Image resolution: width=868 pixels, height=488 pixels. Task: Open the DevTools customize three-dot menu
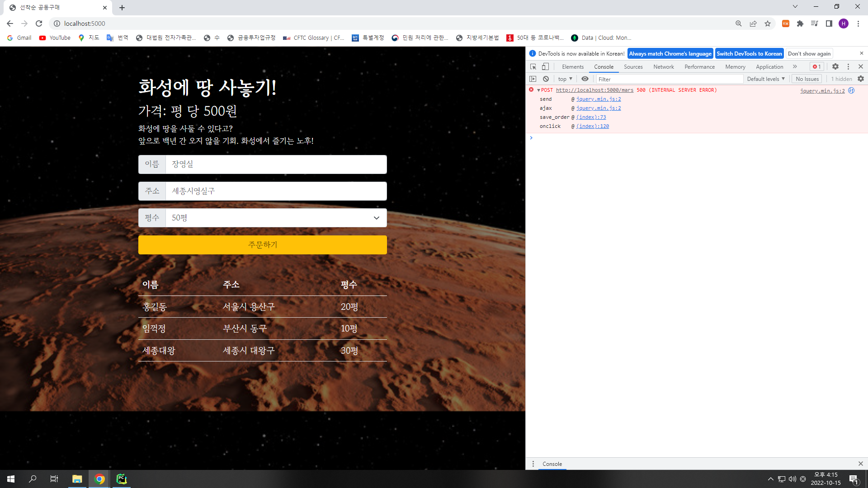pos(848,66)
